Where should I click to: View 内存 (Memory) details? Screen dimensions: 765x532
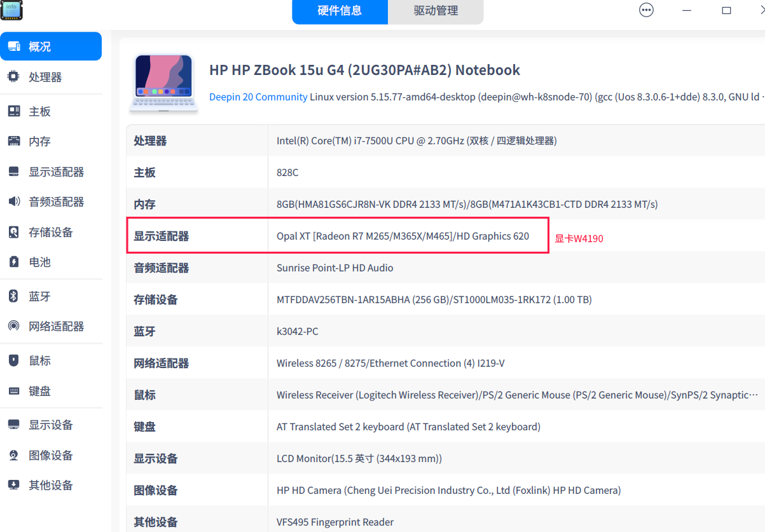[x=38, y=141]
